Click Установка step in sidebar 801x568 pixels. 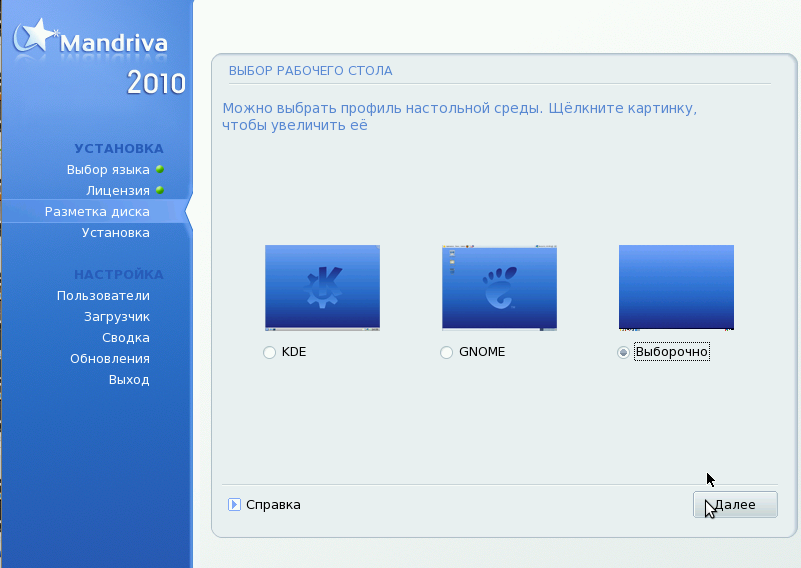[116, 232]
